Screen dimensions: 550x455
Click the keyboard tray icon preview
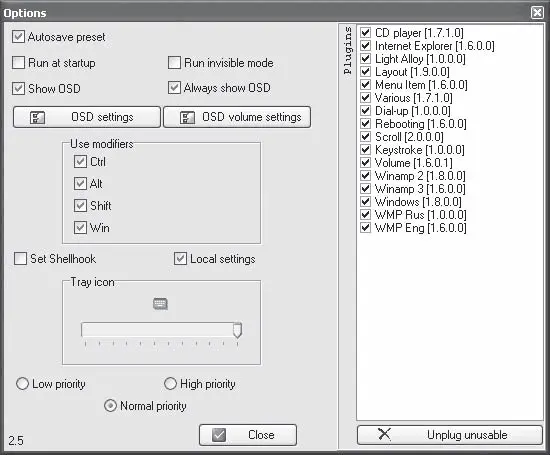pyautogui.click(x=160, y=304)
